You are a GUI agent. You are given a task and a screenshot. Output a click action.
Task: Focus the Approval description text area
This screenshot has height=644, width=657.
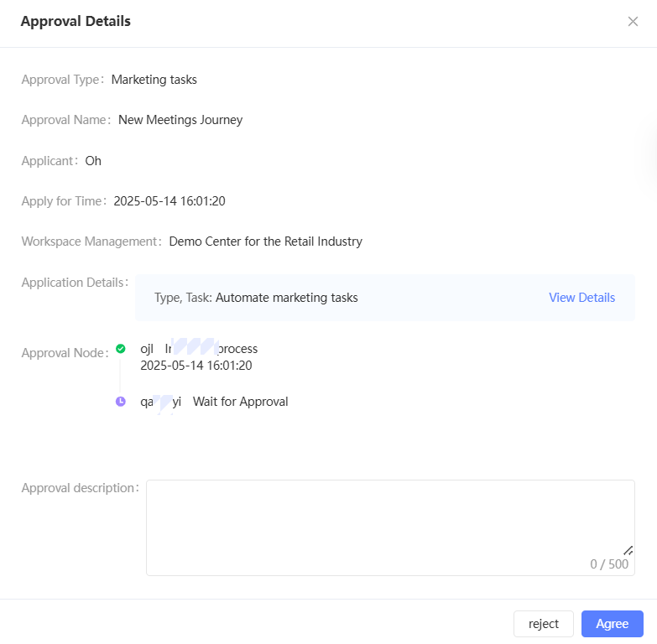[389, 520]
